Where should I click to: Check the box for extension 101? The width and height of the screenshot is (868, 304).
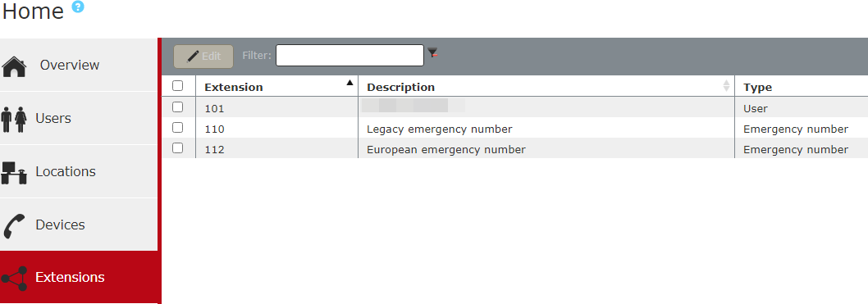coord(178,107)
